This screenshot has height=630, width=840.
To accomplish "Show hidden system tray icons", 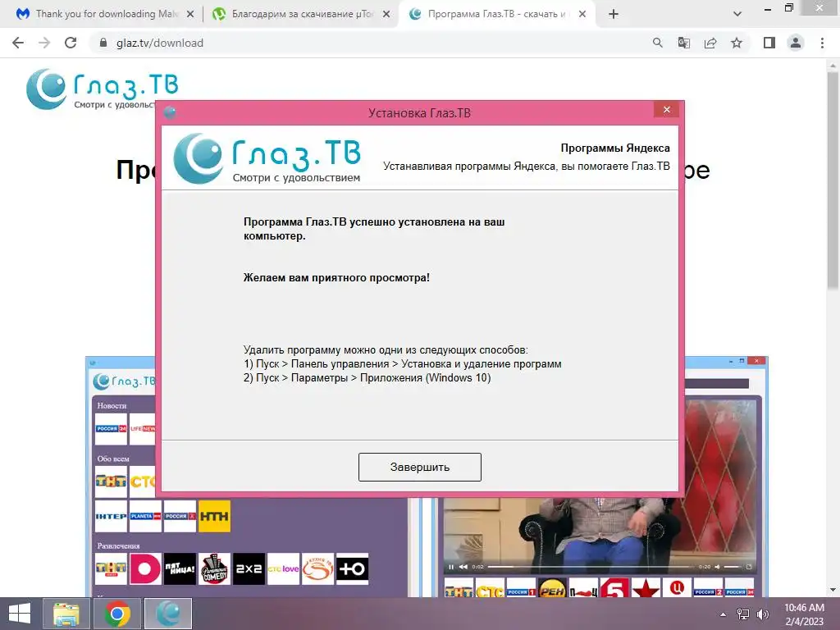I will [x=724, y=614].
